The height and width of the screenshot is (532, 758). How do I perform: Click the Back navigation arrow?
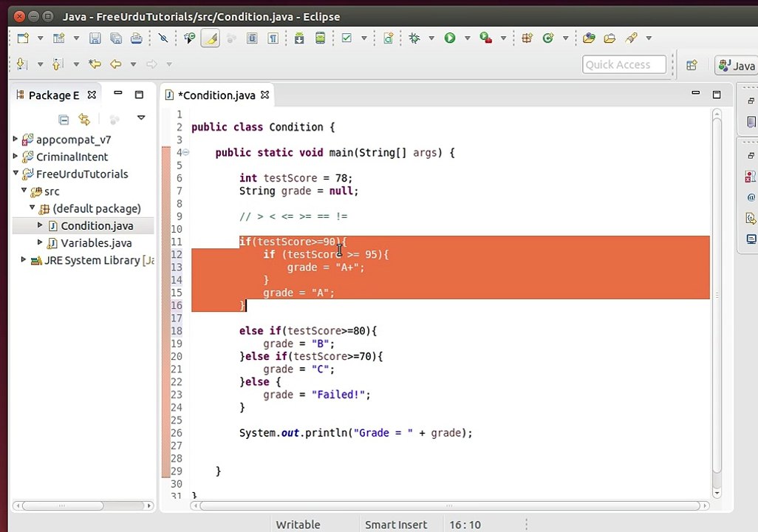point(115,64)
